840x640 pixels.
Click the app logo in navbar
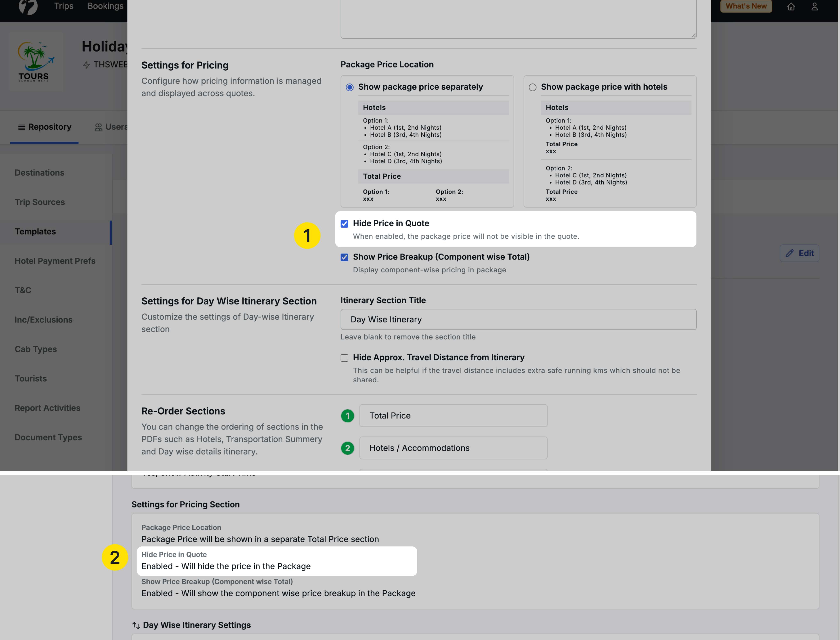pyautogui.click(x=28, y=7)
